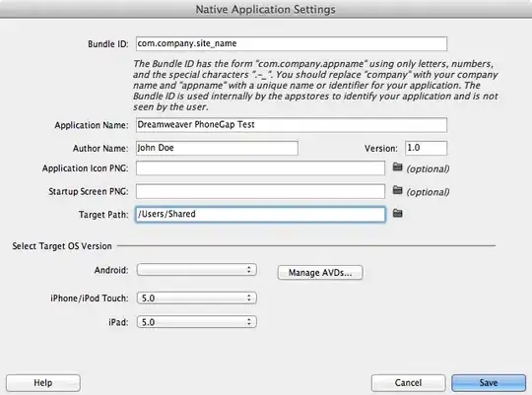
Task: Click "(optional)" beside Application Icon PNG
Action: pyautogui.click(x=429, y=168)
